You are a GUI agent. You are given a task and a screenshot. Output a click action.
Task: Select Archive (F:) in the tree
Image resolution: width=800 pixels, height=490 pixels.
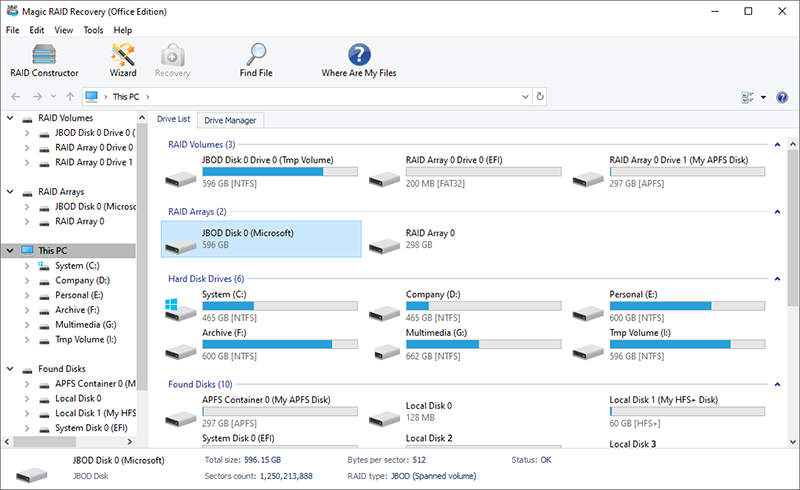click(77, 310)
